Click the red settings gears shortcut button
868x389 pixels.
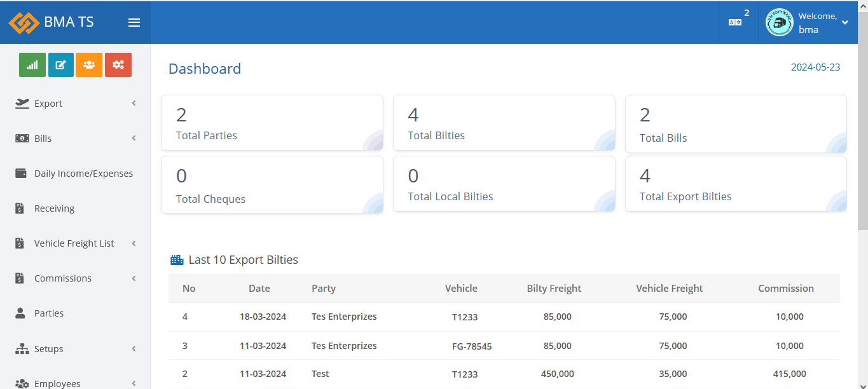(118, 65)
